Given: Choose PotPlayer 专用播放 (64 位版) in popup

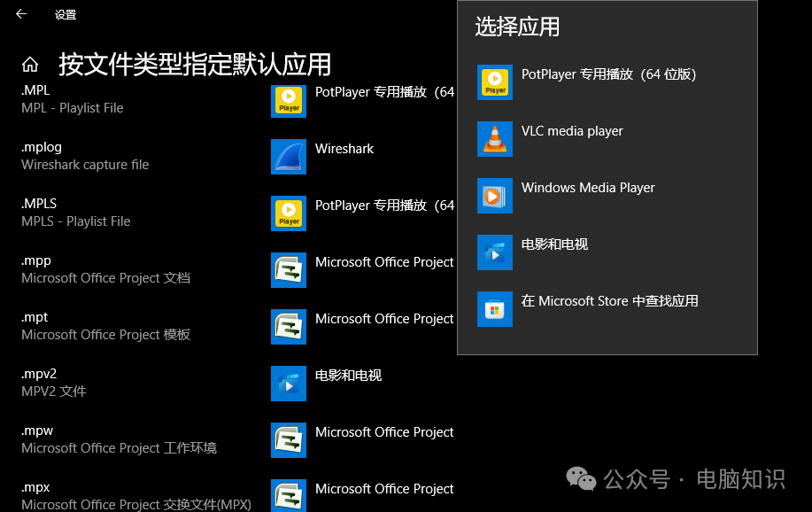Looking at the screenshot, I should (x=608, y=74).
